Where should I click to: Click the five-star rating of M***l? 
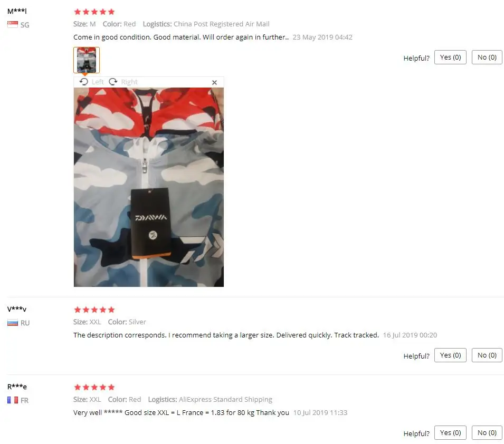(94, 12)
